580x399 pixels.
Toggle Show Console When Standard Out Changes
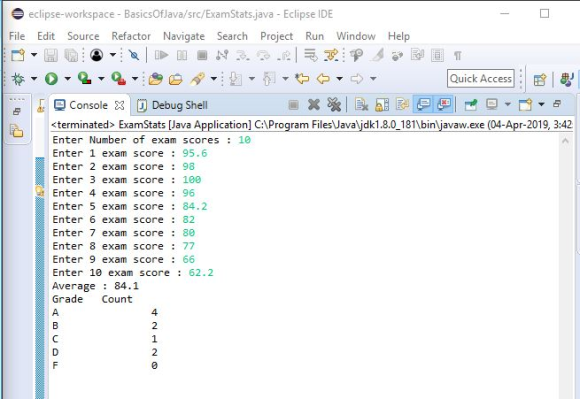tap(424, 105)
